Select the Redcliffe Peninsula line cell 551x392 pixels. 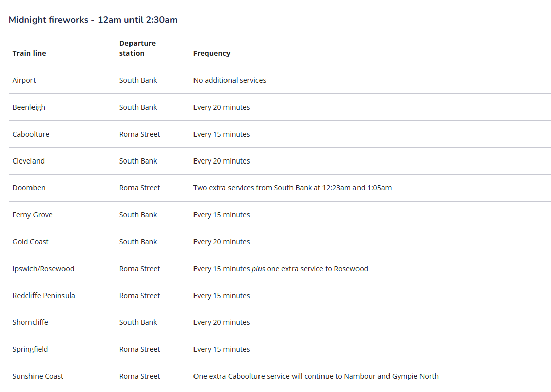pyautogui.click(x=44, y=296)
